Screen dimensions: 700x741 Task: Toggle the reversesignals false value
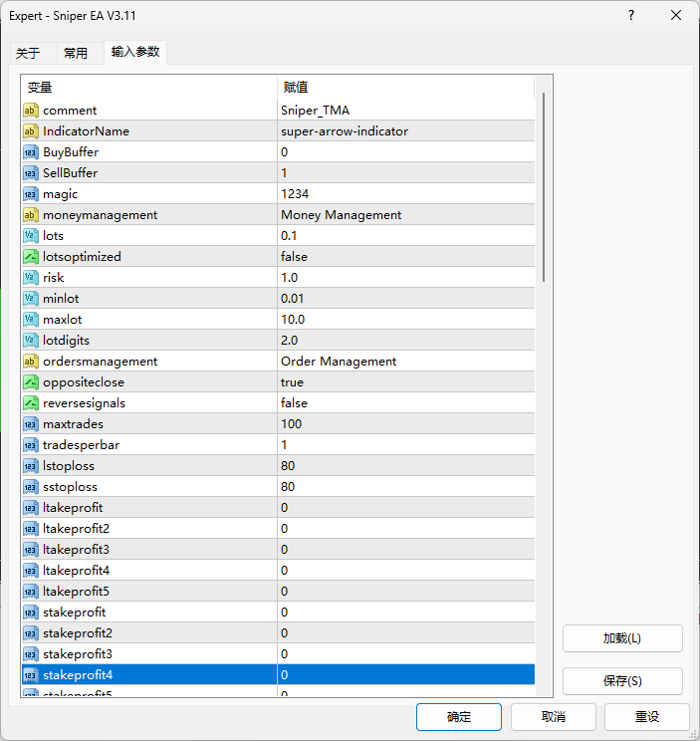tap(405, 403)
